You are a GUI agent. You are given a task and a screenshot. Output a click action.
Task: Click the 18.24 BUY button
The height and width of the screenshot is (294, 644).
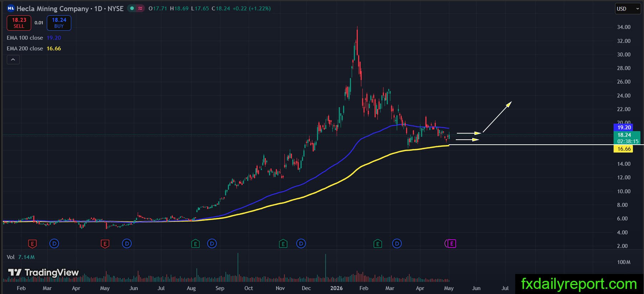[x=59, y=23]
